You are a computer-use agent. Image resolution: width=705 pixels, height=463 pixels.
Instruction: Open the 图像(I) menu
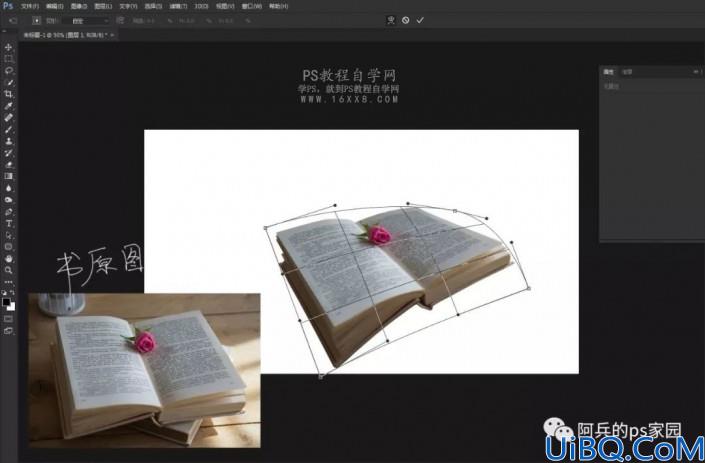[x=79, y=6]
